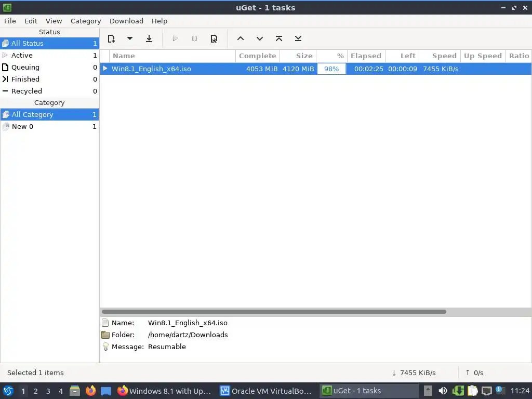Click the Move Down arrow icon
Screen dimensions: 532x399
point(260,38)
